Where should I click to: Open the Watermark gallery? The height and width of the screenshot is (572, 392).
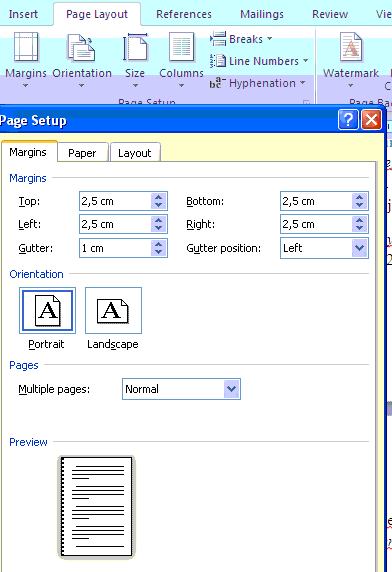[350, 60]
